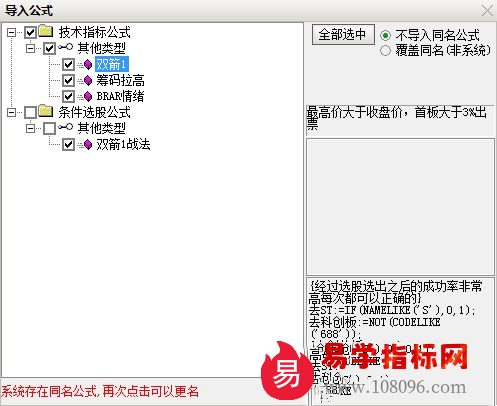Toggle the 筹码拉高 checkbox
Screen dimensions: 497x406
68,80
